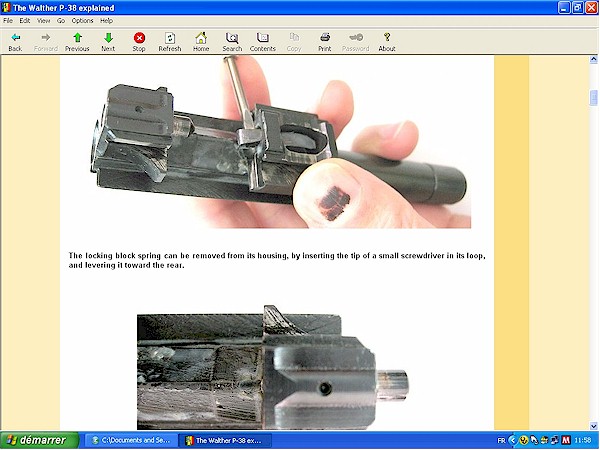Open the Edit menu
600x450 pixels.
tap(25, 21)
